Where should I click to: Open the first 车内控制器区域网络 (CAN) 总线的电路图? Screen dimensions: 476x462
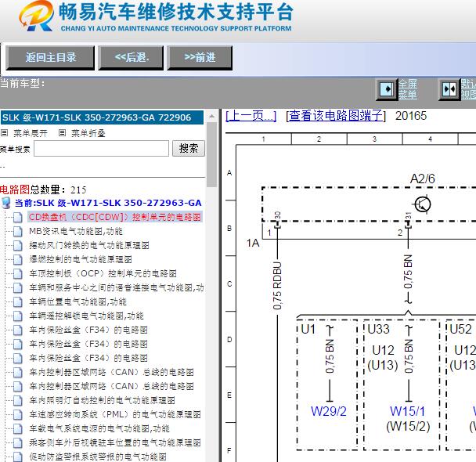111,372
